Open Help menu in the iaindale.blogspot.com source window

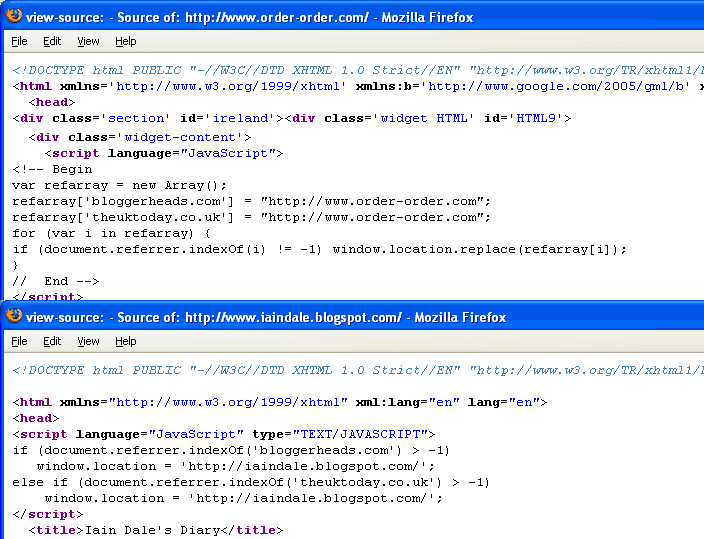(x=125, y=341)
